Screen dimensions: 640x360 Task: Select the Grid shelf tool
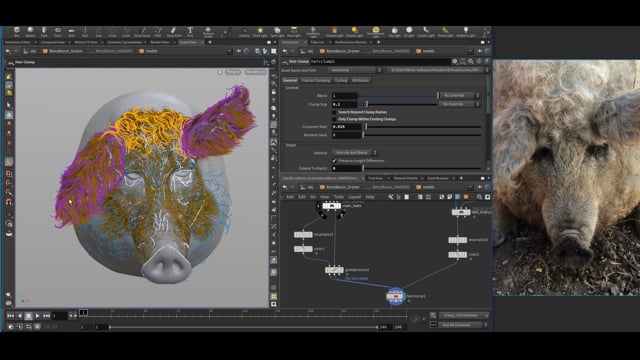(71, 32)
